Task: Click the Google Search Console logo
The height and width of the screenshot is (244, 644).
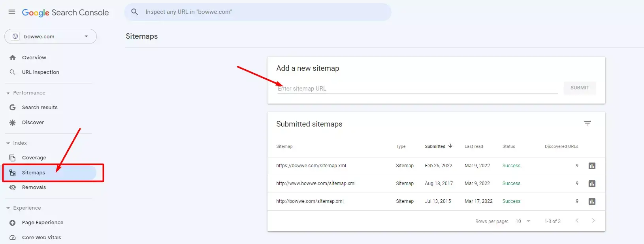Action: [x=65, y=13]
